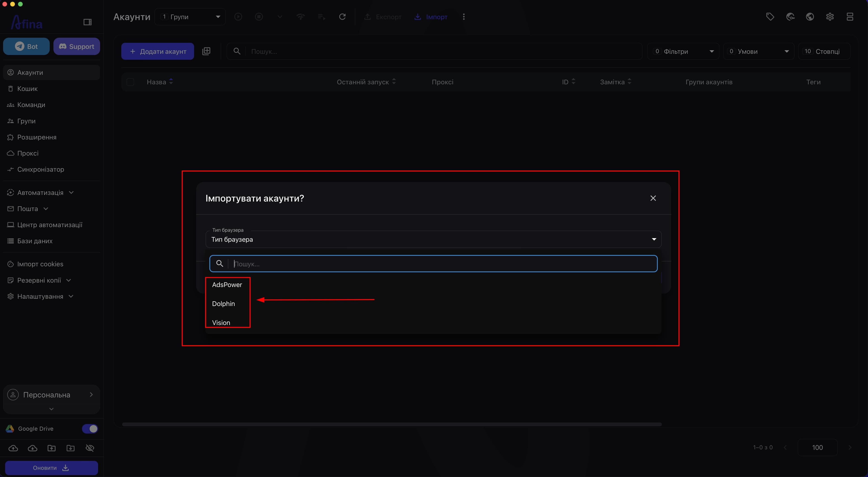Viewport: 868px width, 477px height.
Task: Toggle the select-all checkbox in table header
Action: click(x=130, y=82)
